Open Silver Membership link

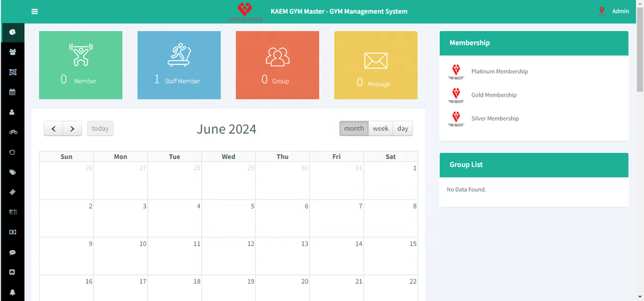495,118
